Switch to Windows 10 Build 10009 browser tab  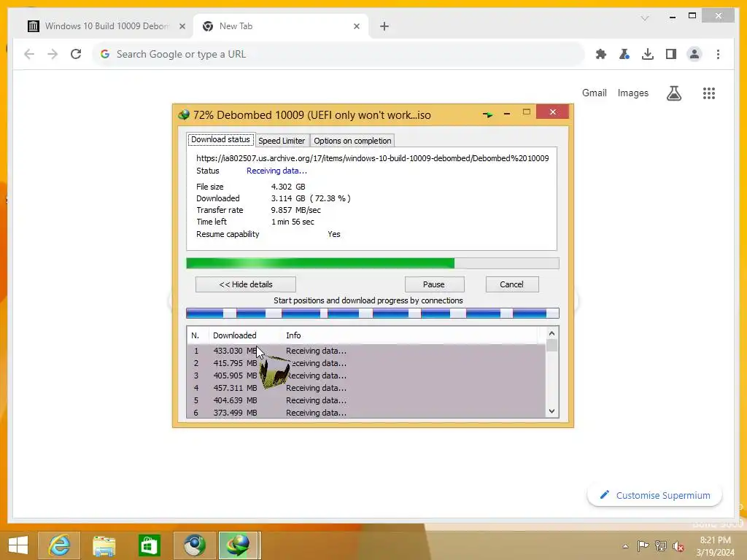click(x=107, y=26)
